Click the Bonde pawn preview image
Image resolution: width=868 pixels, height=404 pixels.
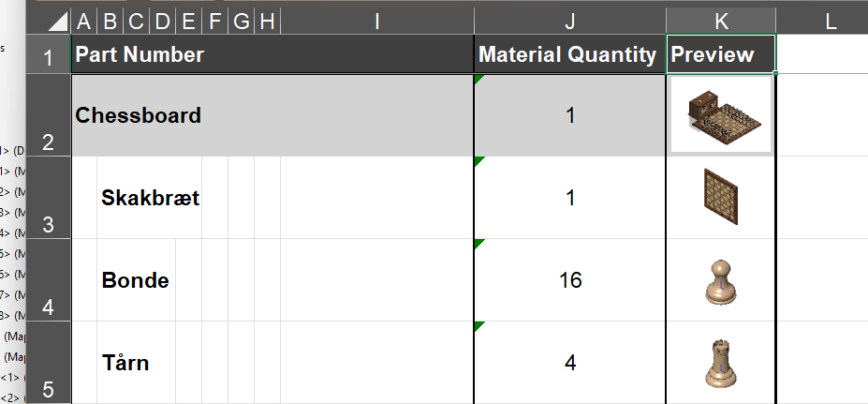(721, 281)
